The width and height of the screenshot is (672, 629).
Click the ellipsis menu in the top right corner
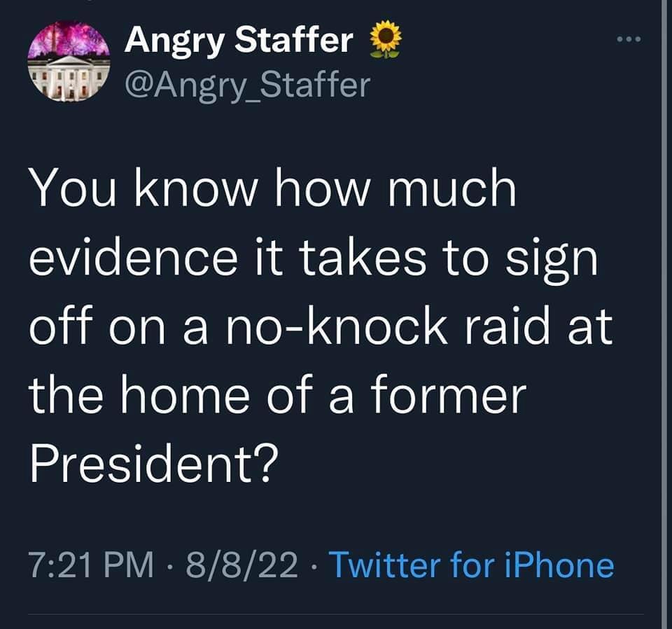point(629,41)
